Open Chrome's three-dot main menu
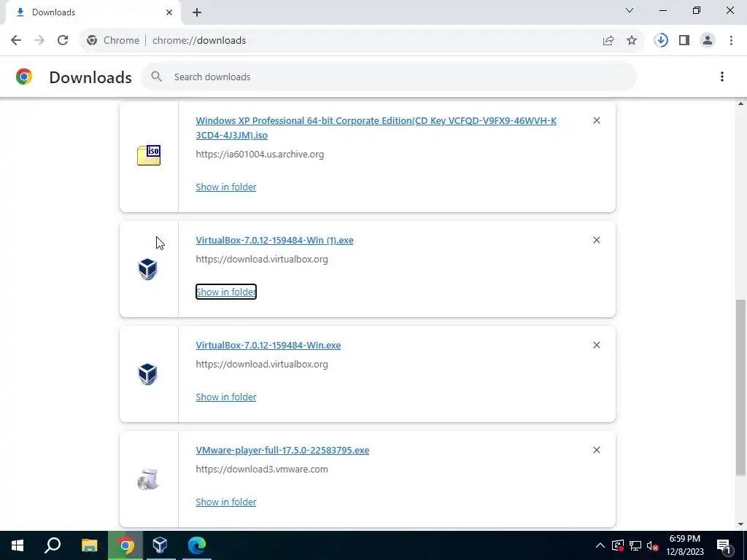 coord(731,41)
